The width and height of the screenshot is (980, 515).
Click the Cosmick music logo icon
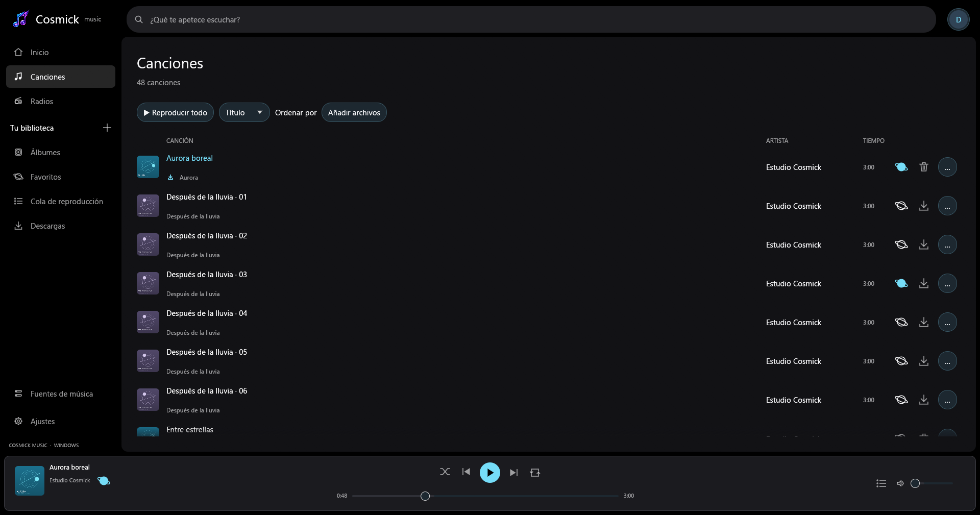pos(21,19)
